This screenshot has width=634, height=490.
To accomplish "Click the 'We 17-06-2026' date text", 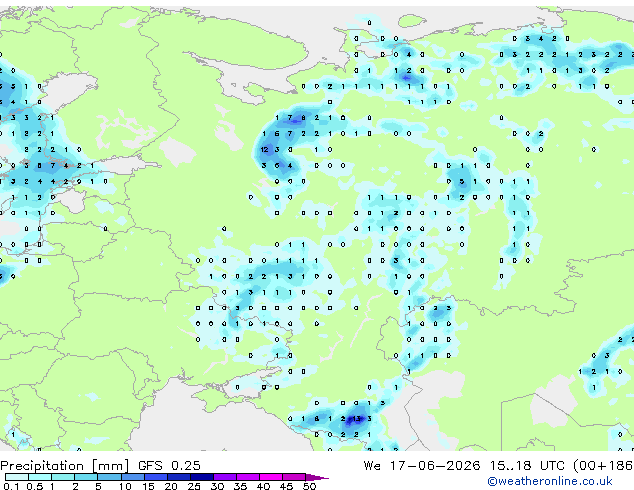I will (x=422, y=466).
